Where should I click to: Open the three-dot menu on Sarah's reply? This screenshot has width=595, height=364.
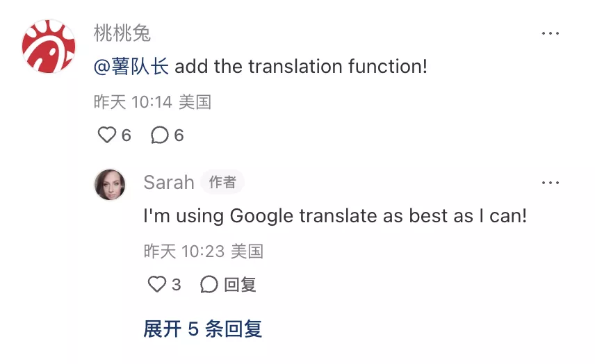coord(551,183)
